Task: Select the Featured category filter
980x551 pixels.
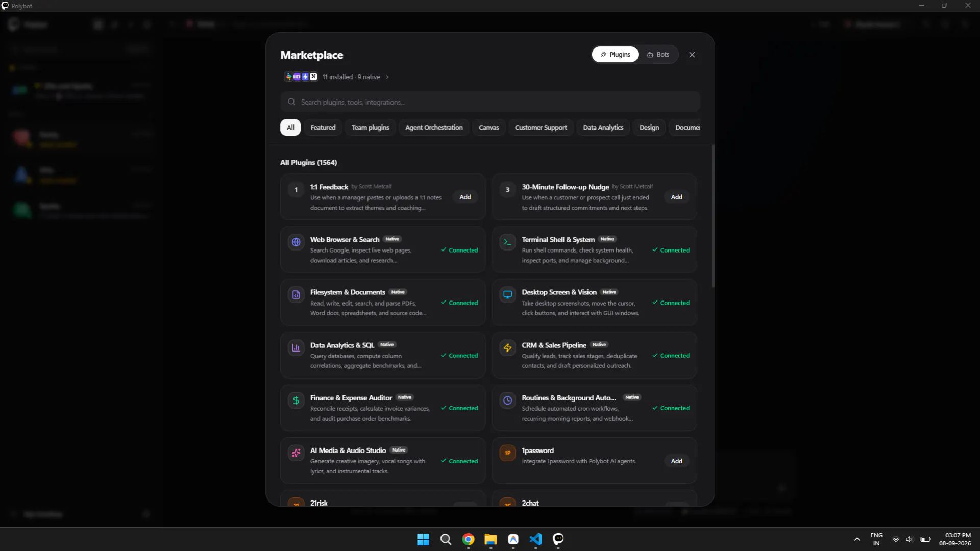Action: click(323, 128)
